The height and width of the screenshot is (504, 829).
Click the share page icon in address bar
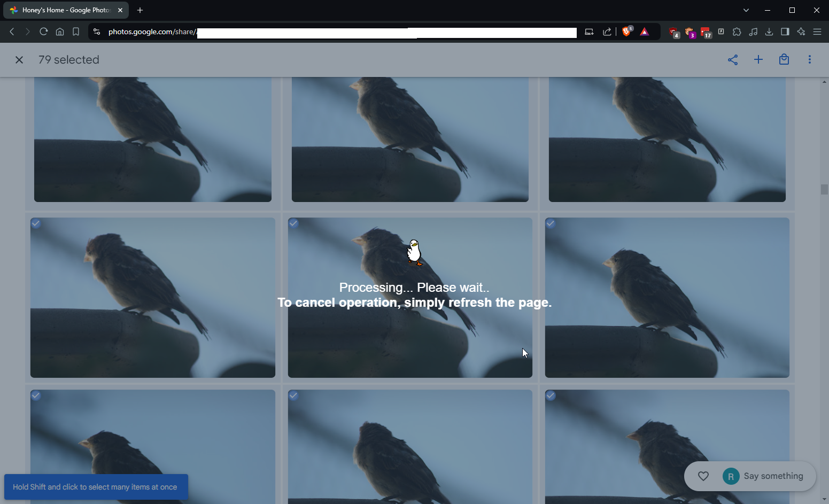pyautogui.click(x=607, y=32)
